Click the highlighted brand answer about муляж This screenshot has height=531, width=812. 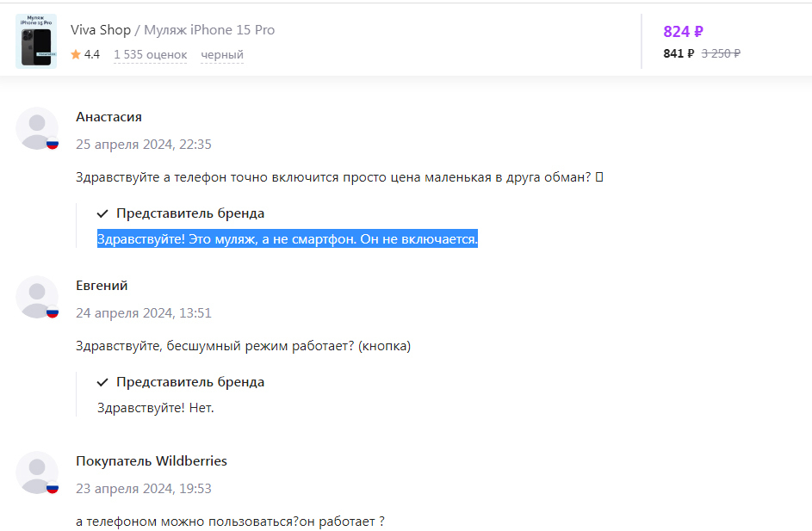[287, 239]
